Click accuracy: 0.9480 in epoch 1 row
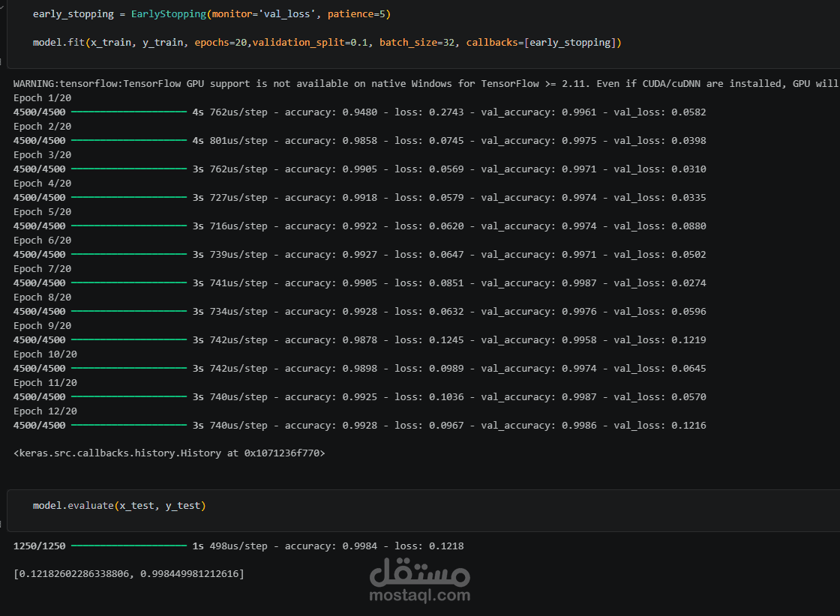The height and width of the screenshot is (616, 840). click(x=331, y=112)
